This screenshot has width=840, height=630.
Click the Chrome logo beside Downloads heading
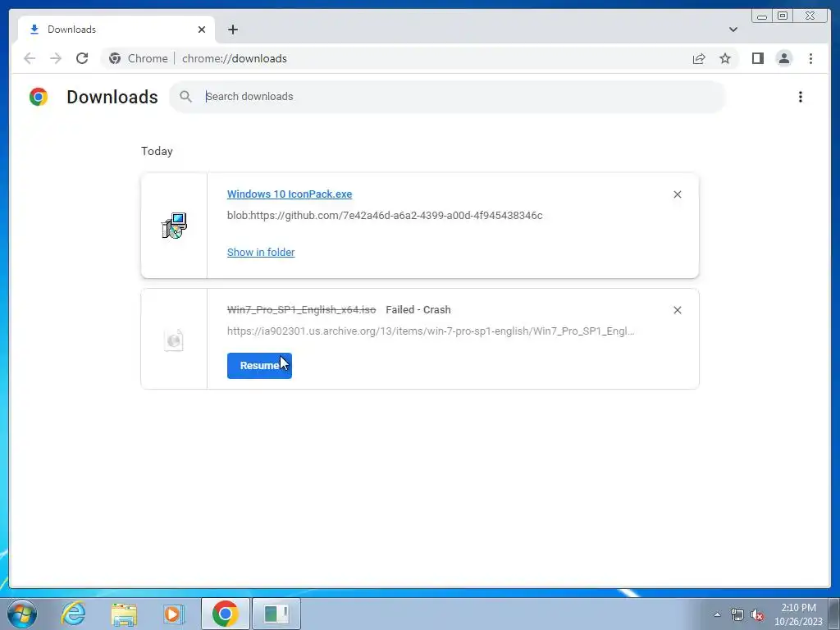click(39, 97)
